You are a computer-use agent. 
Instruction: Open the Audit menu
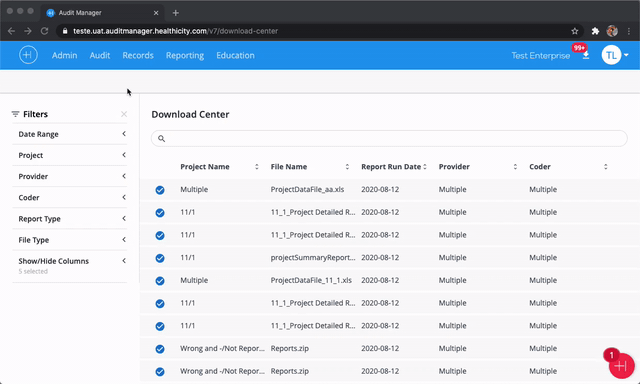[100, 55]
